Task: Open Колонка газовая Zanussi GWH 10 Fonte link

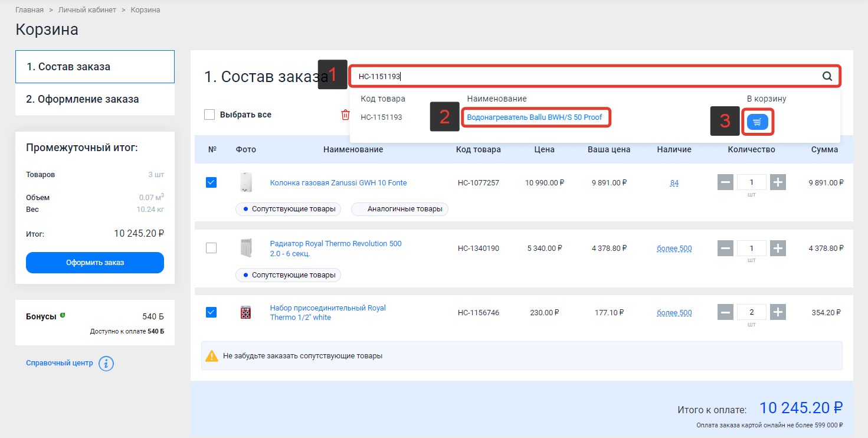Action: coord(338,183)
